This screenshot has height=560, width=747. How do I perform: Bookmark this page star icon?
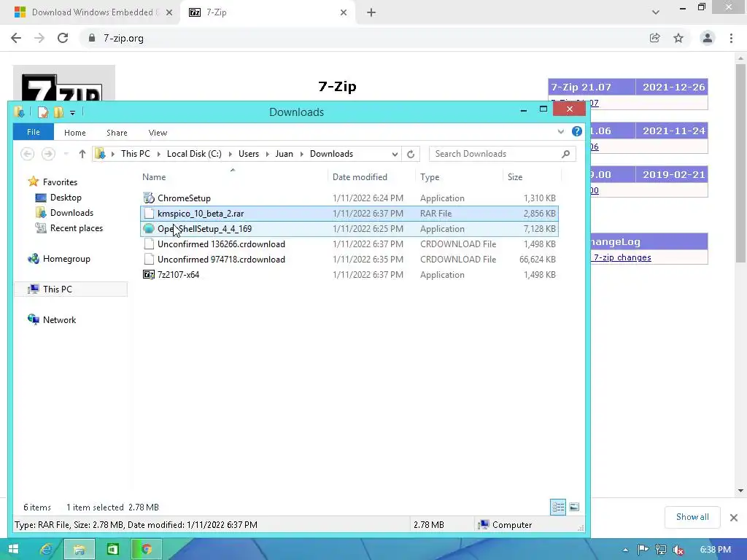tap(678, 38)
